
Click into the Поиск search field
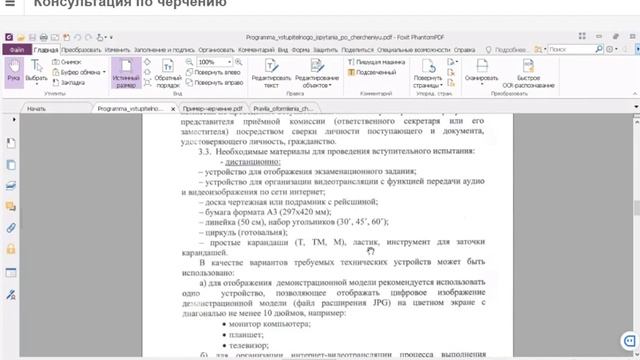[x=571, y=49]
